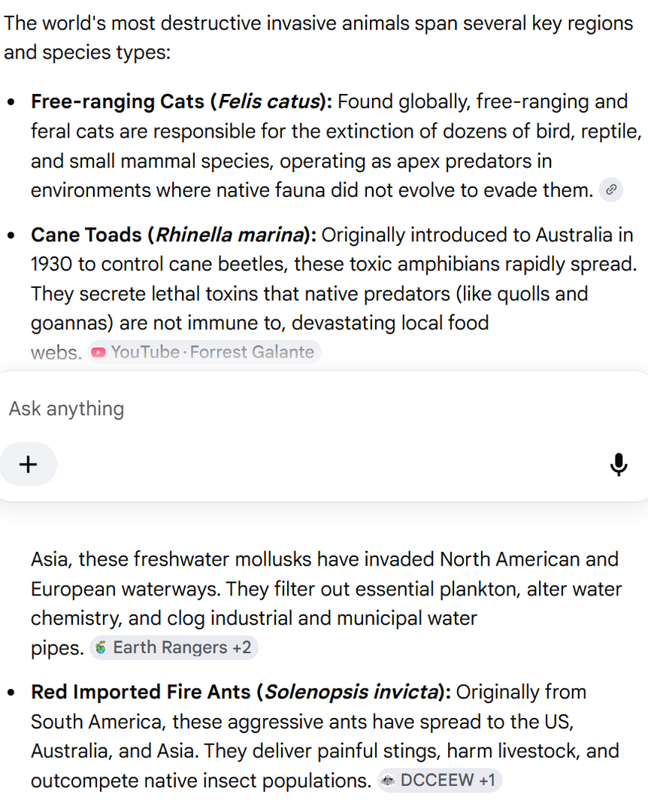Click the italic 'Felis catus' species name
Screen dimensions: 648x812
(x=269, y=101)
